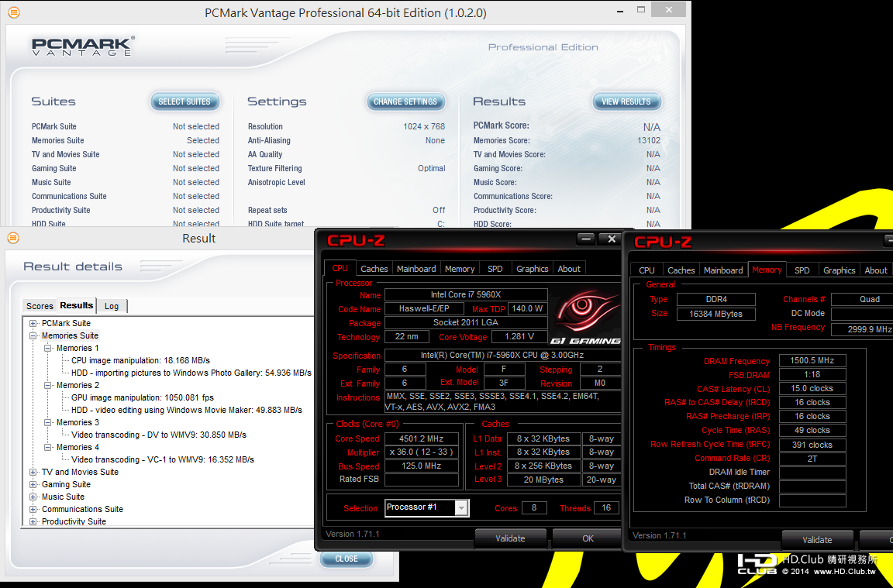893x588 pixels.
Task: Click the Threads value '16'
Action: [x=606, y=507]
